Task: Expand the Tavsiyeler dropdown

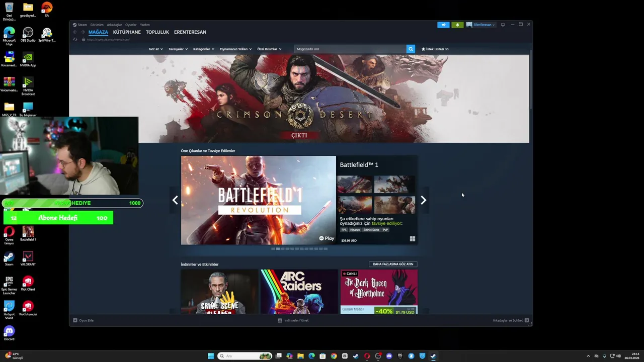Action: coord(178,49)
